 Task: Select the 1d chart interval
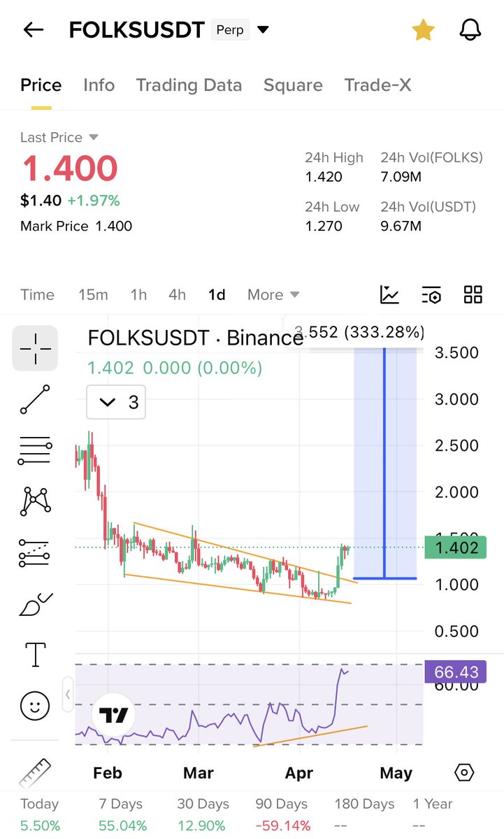click(x=217, y=295)
